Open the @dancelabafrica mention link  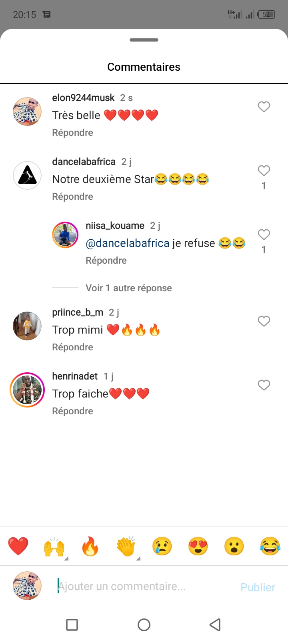[128, 243]
